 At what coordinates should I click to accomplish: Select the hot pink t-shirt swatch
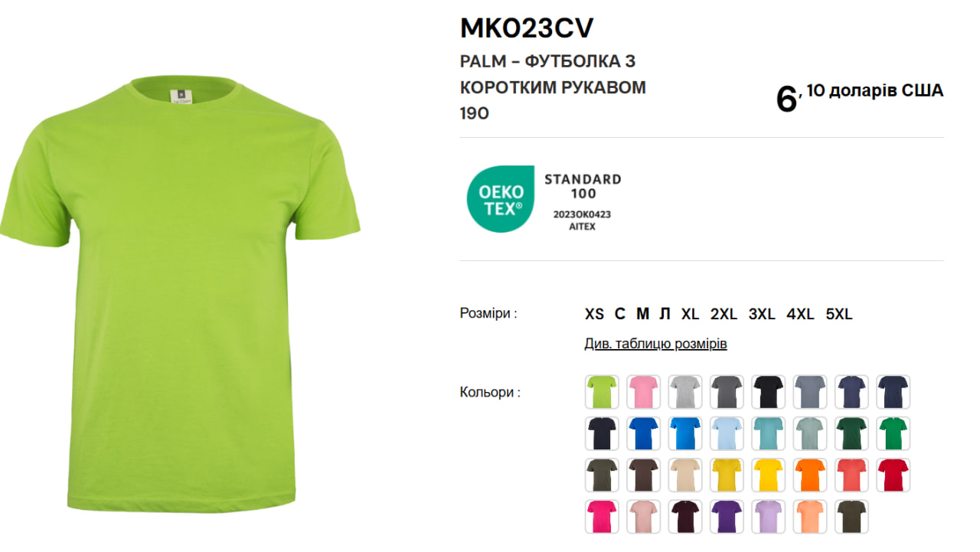click(x=602, y=516)
